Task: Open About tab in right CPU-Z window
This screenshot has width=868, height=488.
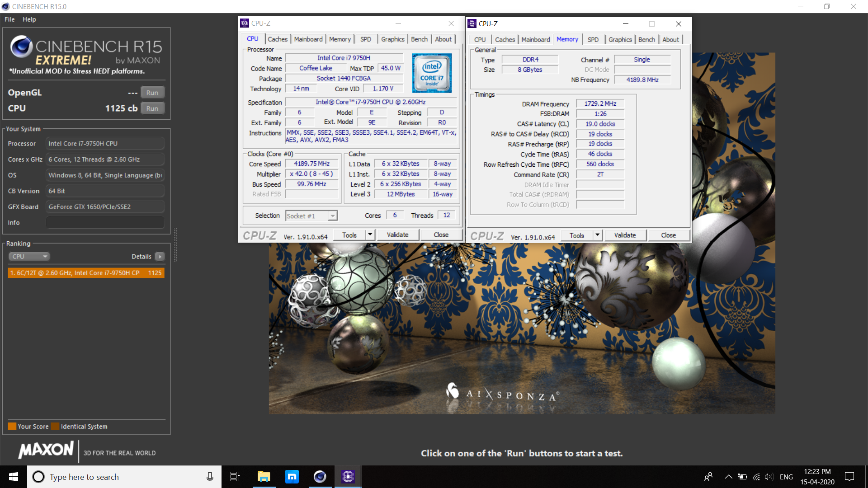Action: [670, 40]
